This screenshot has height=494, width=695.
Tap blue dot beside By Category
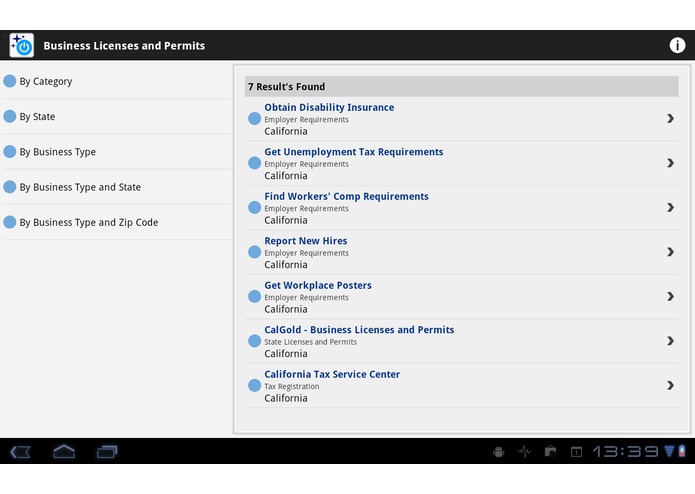(x=10, y=81)
